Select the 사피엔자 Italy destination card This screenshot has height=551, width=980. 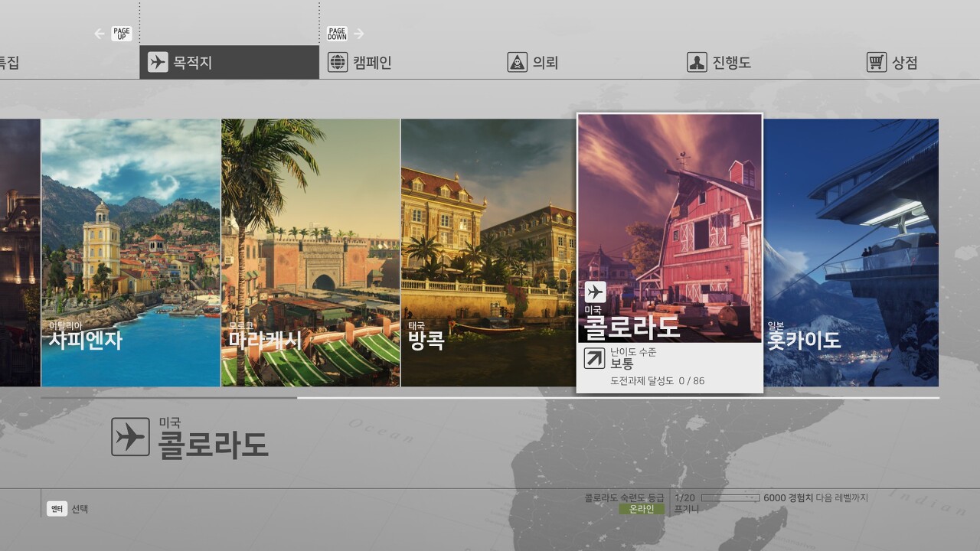pos(130,253)
